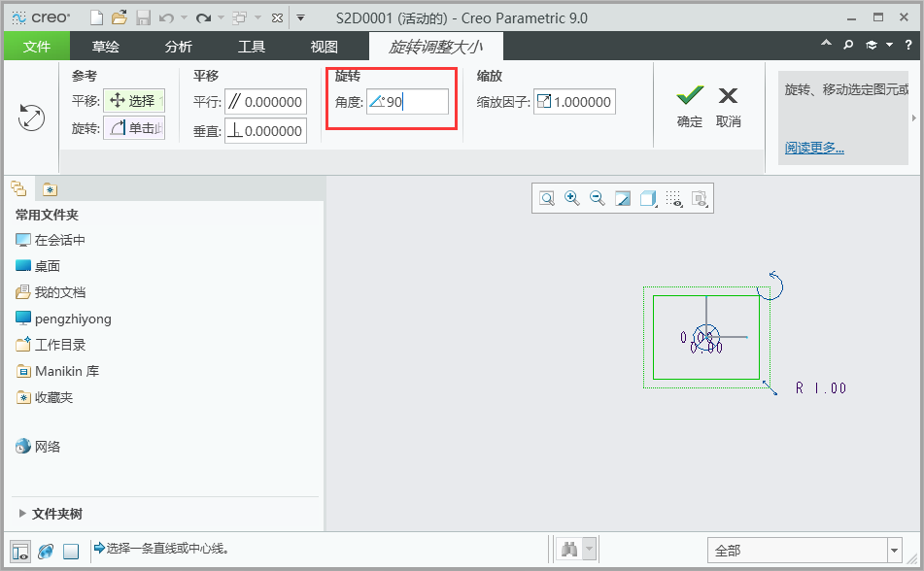Cancel with the 取消 X button
The image size is (924, 571).
coord(729,106)
